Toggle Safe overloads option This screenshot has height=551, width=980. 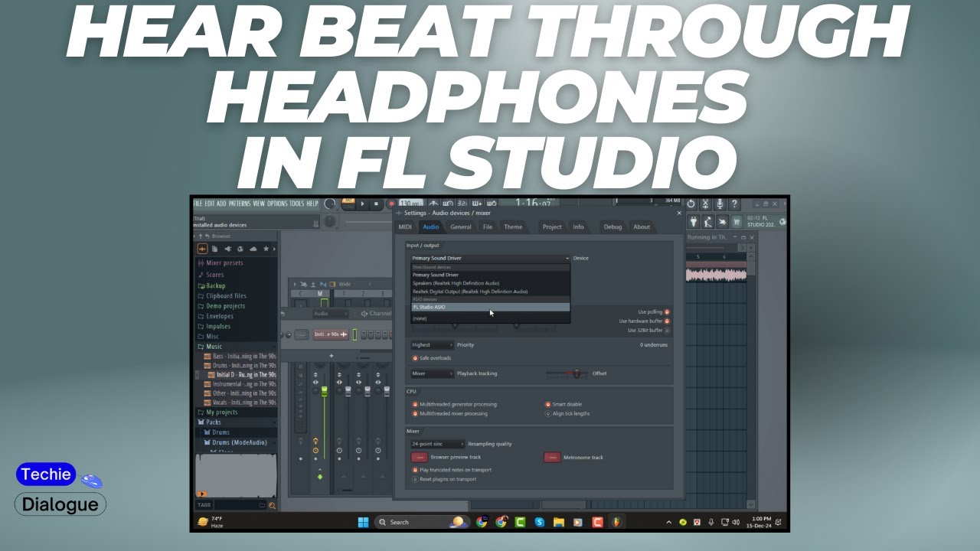point(416,358)
